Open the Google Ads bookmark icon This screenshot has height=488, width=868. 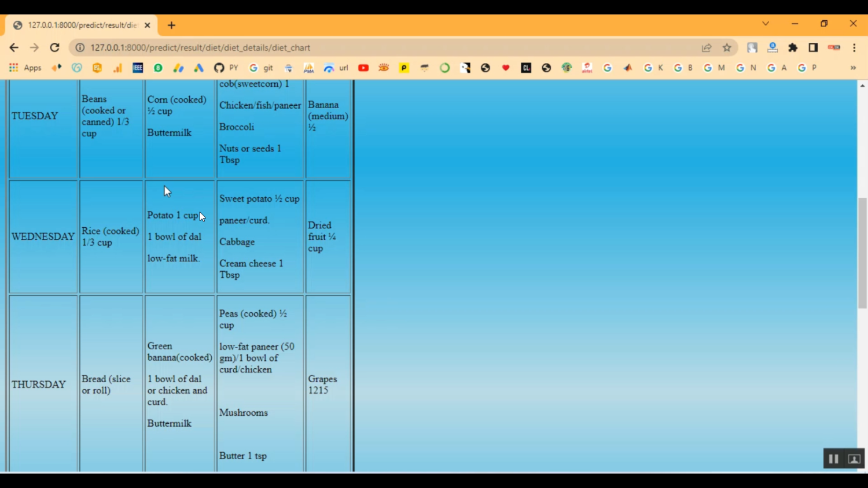[198, 68]
